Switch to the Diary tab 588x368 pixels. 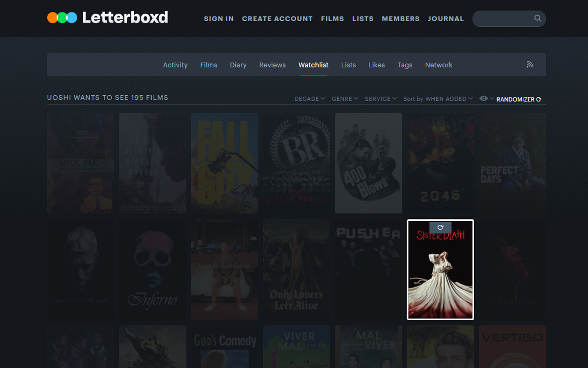point(238,65)
